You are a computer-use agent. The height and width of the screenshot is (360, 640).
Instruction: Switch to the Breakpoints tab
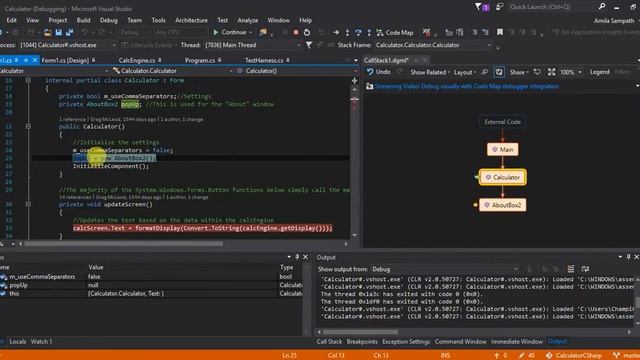click(x=362, y=342)
